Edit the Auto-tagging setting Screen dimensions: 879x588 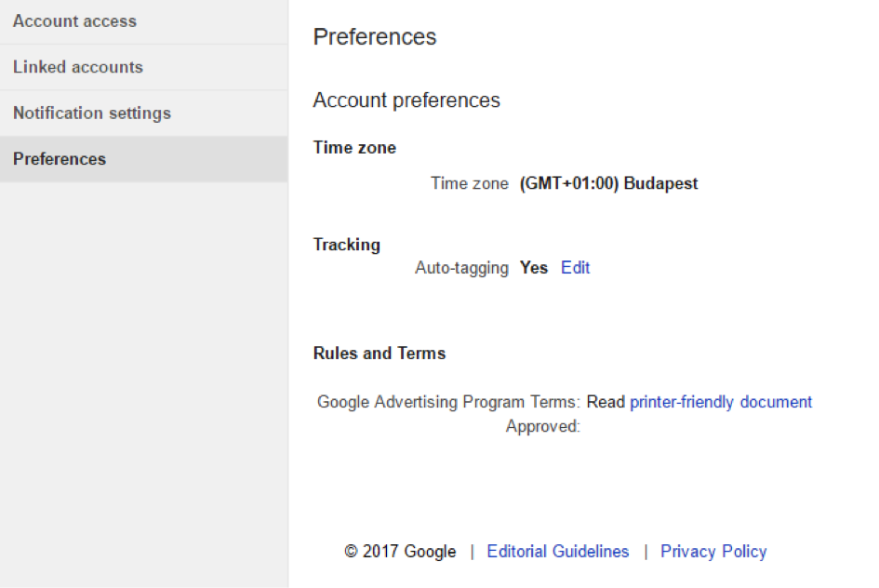click(x=575, y=267)
